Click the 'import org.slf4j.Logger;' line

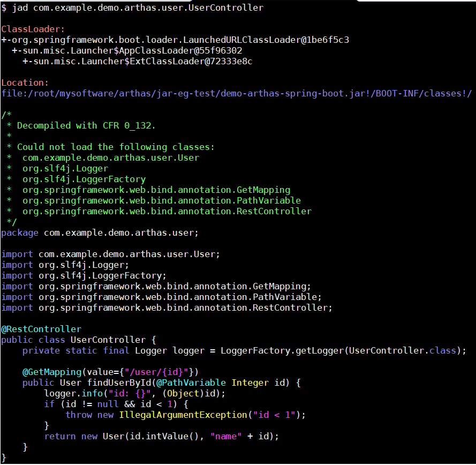[x=65, y=265]
